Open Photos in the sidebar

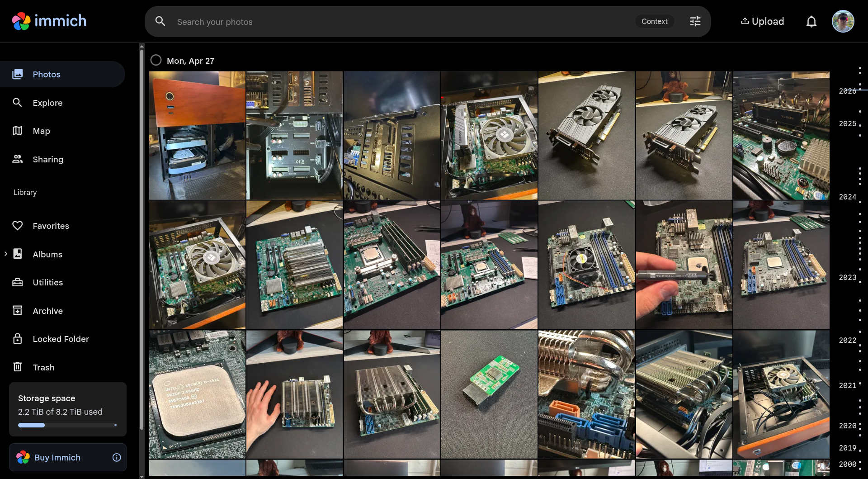pos(62,74)
